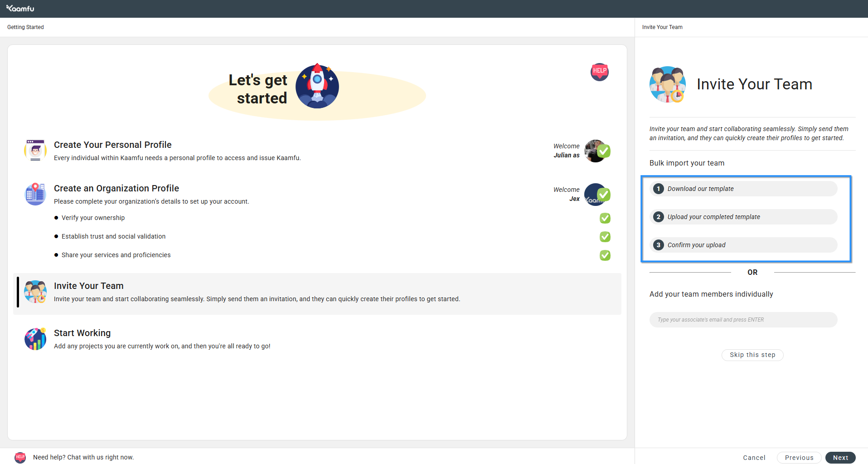868x464 pixels.
Task: Click the Kaamfu logo in header
Action: 20,9
